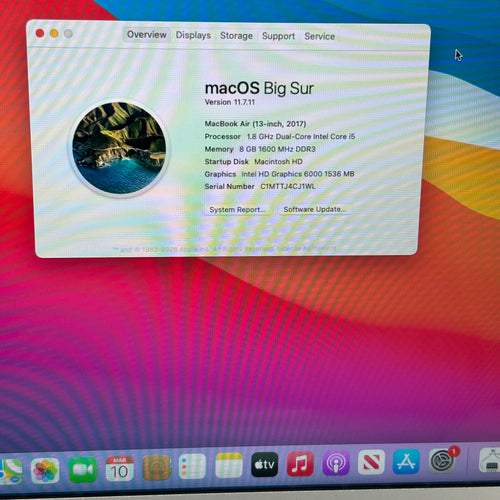Launch the Apple TV app
Viewport: 500px width, 500px height.
pyautogui.click(x=265, y=464)
